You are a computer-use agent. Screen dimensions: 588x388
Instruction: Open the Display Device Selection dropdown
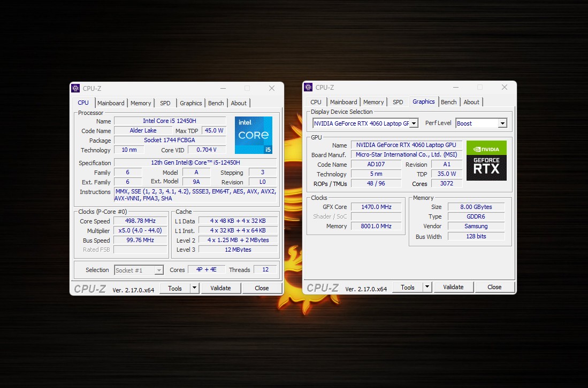[414, 123]
